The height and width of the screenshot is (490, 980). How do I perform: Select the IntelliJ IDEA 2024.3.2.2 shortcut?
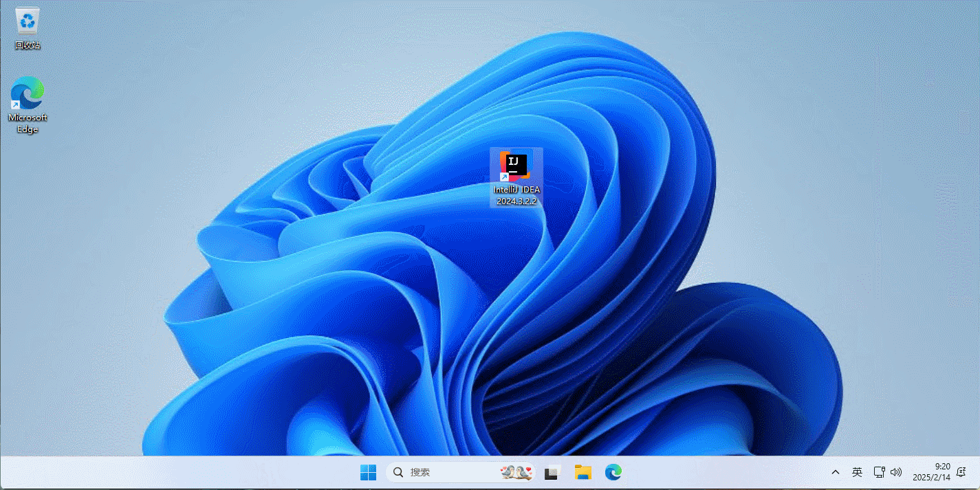pyautogui.click(x=516, y=166)
